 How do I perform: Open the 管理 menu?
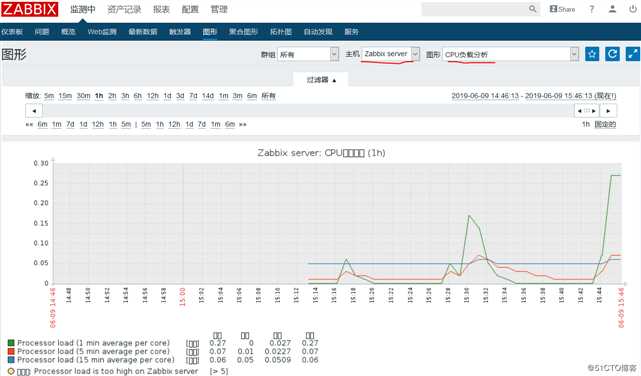(x=219, y=9)
